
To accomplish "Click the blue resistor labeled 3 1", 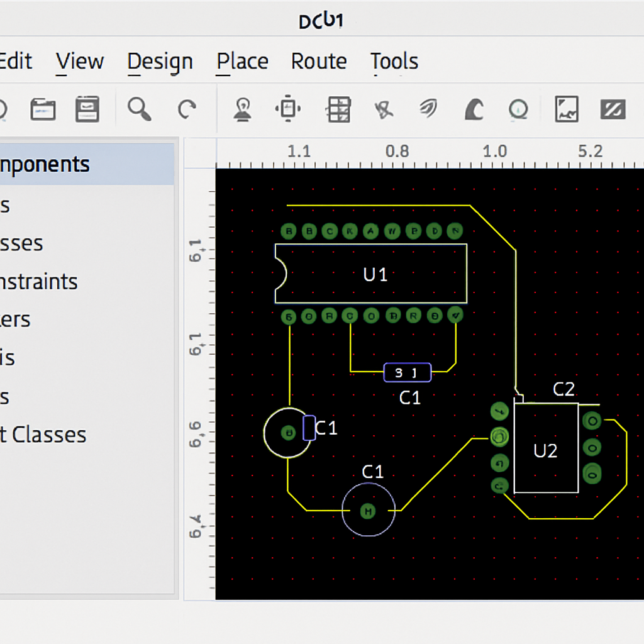I will click(x=408, y=372).
